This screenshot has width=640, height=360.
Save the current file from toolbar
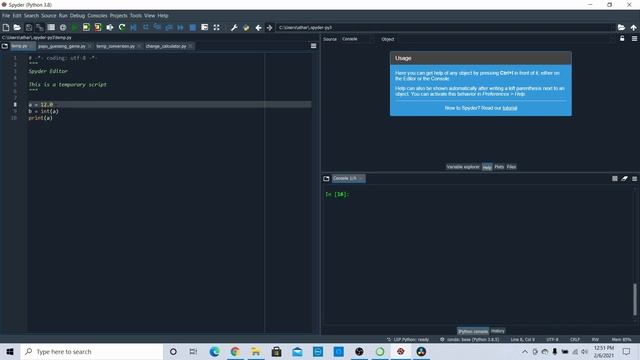pyautogui.click(x=29, y=27)
